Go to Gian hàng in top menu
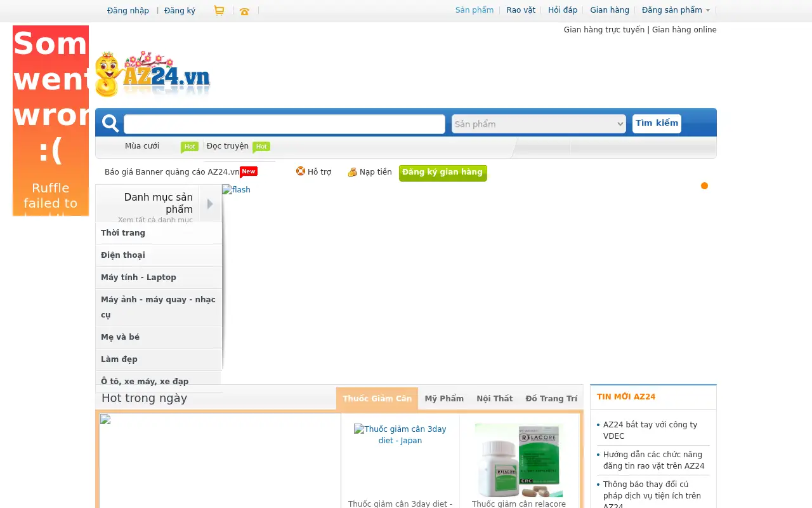This screenshot has height=508, width=812. pyautogui.click(x=610, y=10)
